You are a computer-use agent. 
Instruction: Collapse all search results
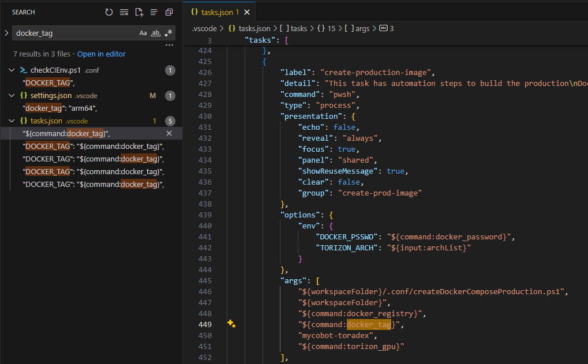169,12
